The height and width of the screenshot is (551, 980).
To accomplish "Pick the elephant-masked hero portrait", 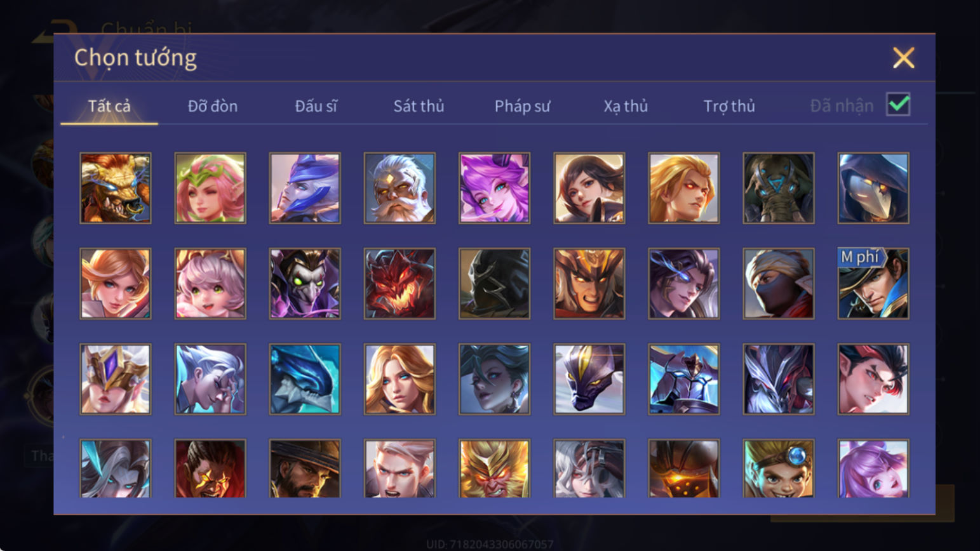I will 779,188.
